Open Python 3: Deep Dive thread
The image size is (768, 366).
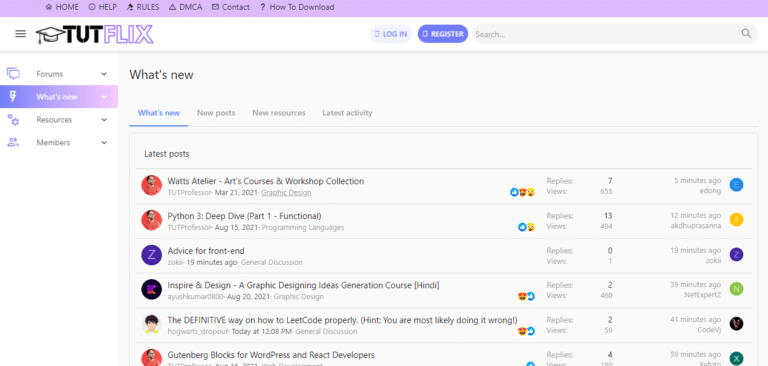[x=244, y=216]
